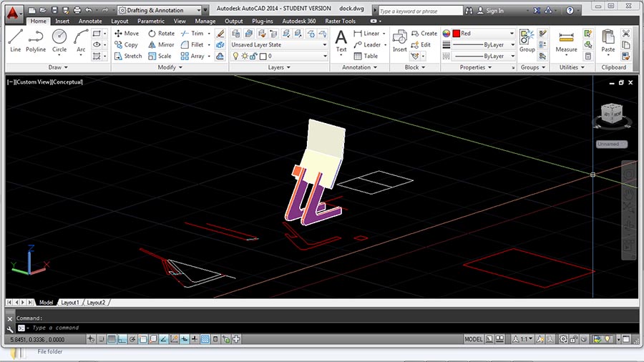644x362 pixels.
Task: Activate the Rotate command
Action: 162,33
